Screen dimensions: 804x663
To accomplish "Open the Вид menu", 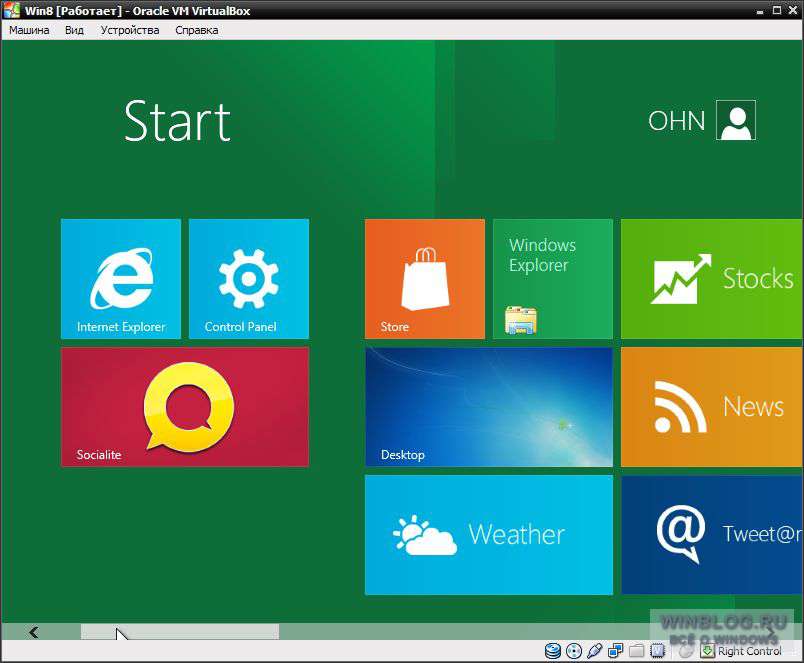I will 74,30.
